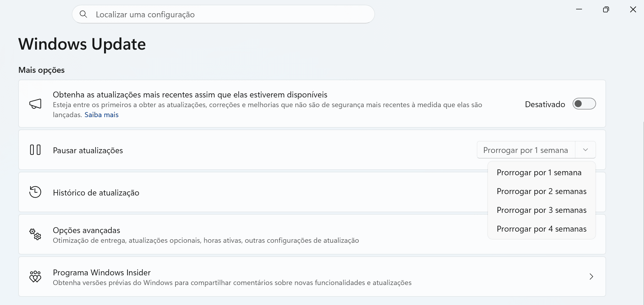Select Prorrogar por 2 semanas option
Viewport: 644px width, 305px height.
[541, 191]
